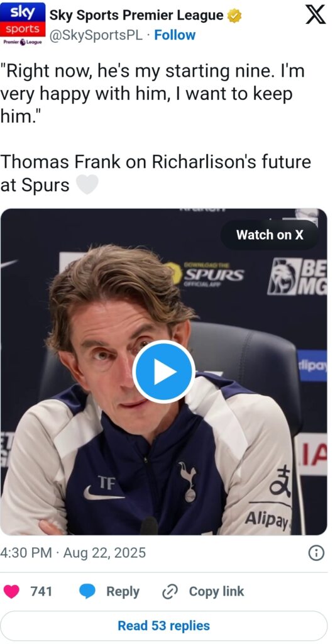Click the 741 likes count
Image resolution: width=335 pixels, height=644 pixels.
[41, 591]
